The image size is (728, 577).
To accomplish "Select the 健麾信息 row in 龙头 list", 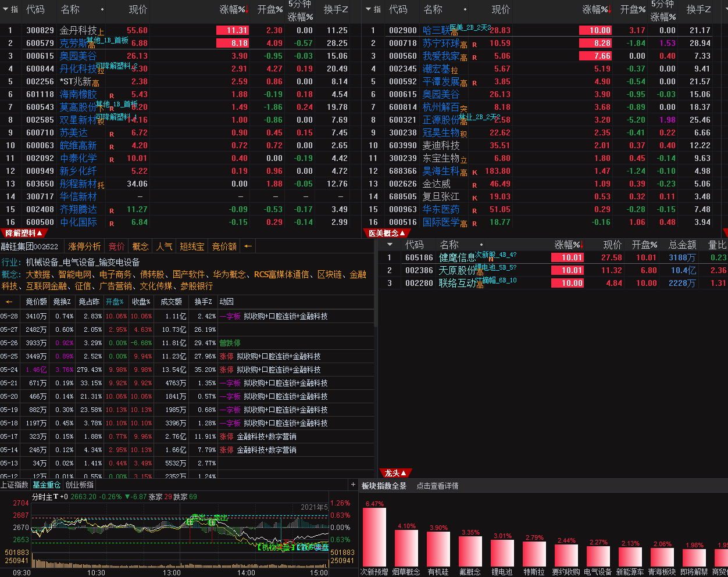I will pyautogui.click(x=552, y=257).
